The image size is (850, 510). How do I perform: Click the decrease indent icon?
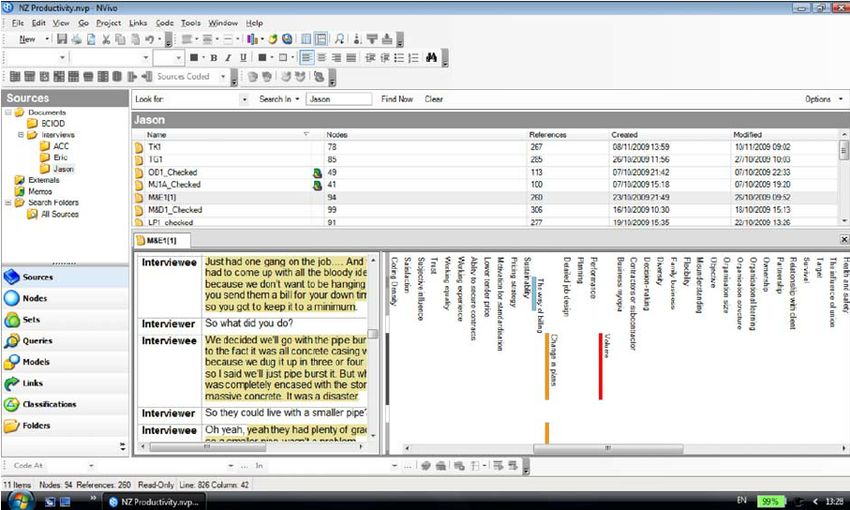point(370,57)
